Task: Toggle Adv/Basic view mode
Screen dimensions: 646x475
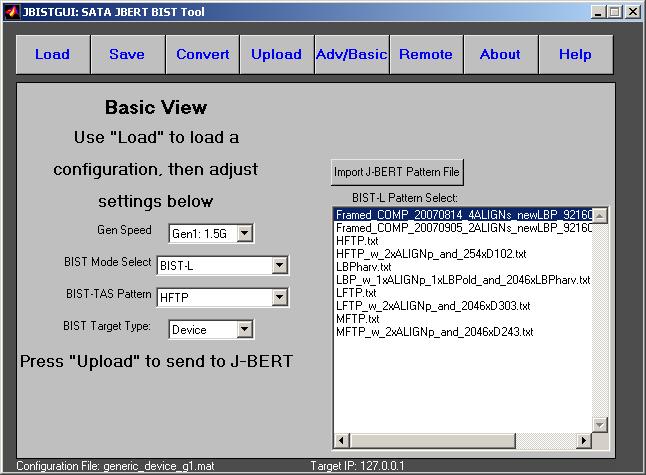Action: tap(351, 54)
